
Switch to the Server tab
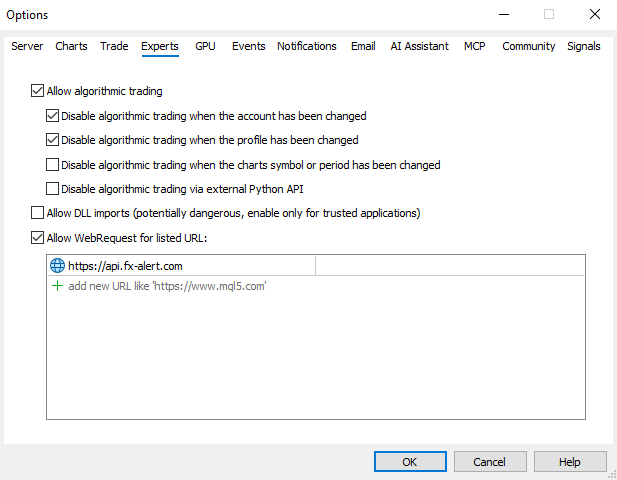tap(27, 46)
